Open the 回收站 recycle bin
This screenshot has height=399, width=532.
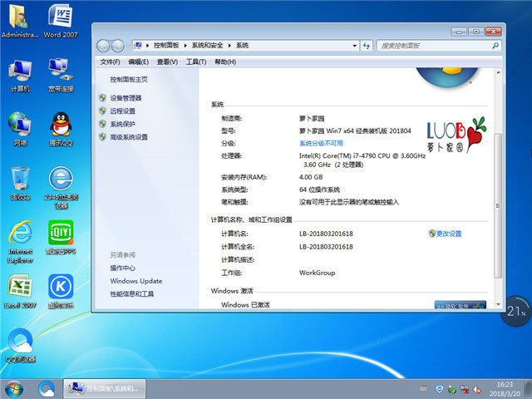[20, 183]
